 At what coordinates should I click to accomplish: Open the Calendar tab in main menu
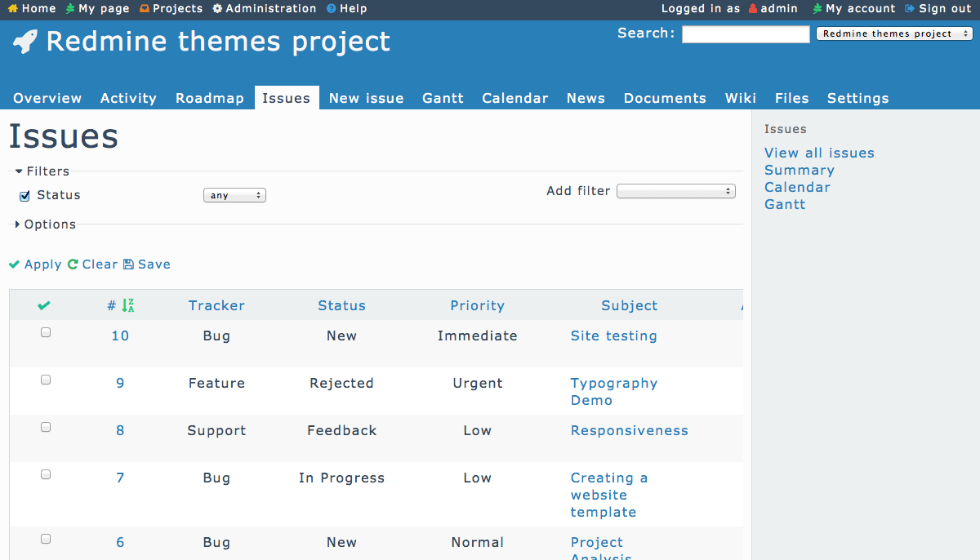[x=515, y=98]
